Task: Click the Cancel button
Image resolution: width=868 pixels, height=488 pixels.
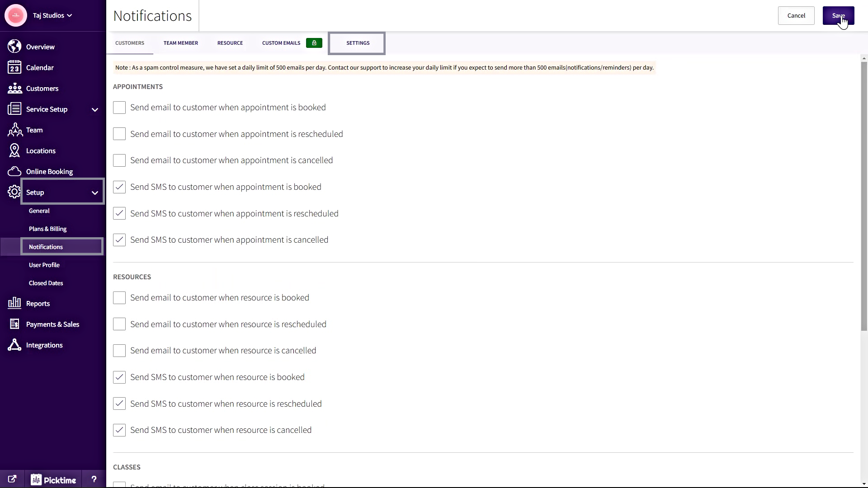Action: tap(796, 15)
